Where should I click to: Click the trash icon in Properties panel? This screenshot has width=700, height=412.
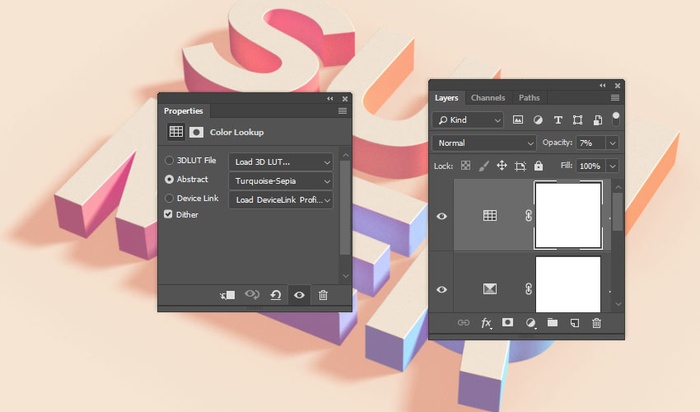point(322,295)
